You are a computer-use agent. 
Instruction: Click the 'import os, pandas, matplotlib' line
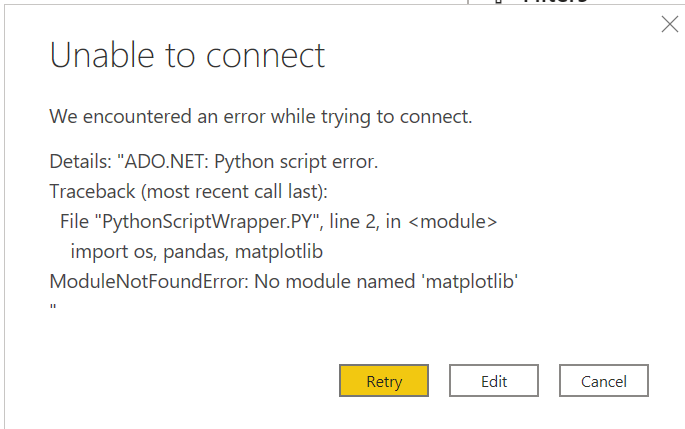[x=197, y=252]
